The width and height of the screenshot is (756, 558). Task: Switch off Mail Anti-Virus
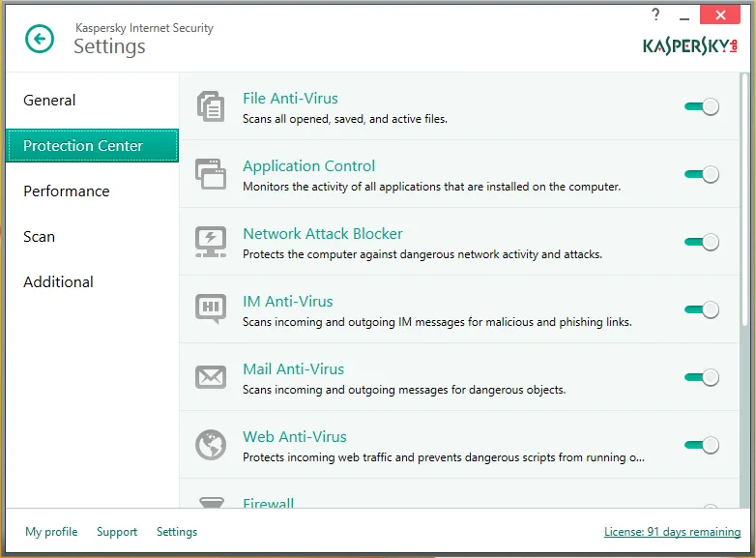coord(702,377)
